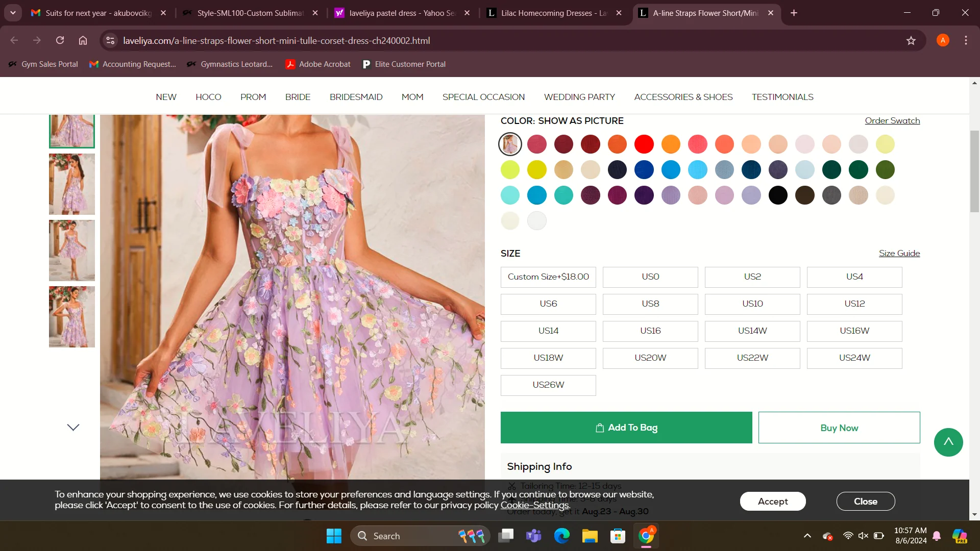Switch to Lilac Homecoming Dresses tab
Image resolution: width=980 pixels, height=551 pixels.
[554, 13]
